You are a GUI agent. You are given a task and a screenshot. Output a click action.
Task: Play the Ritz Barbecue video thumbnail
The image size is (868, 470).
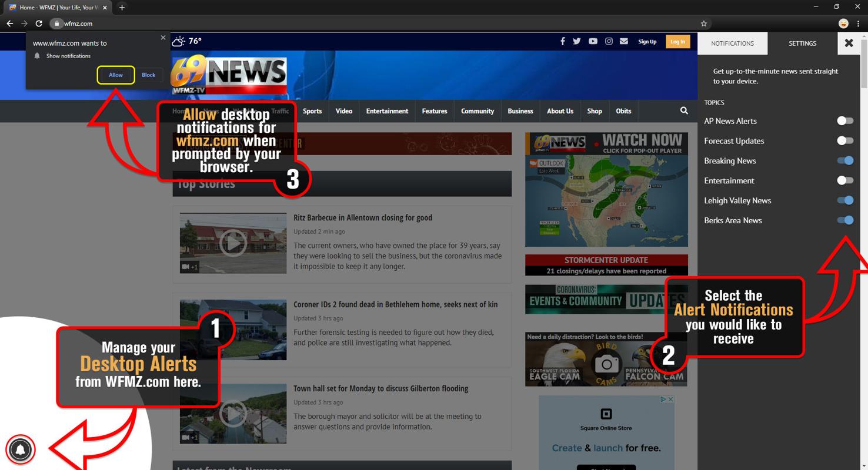pyautogui.click(x=233, y=243)
